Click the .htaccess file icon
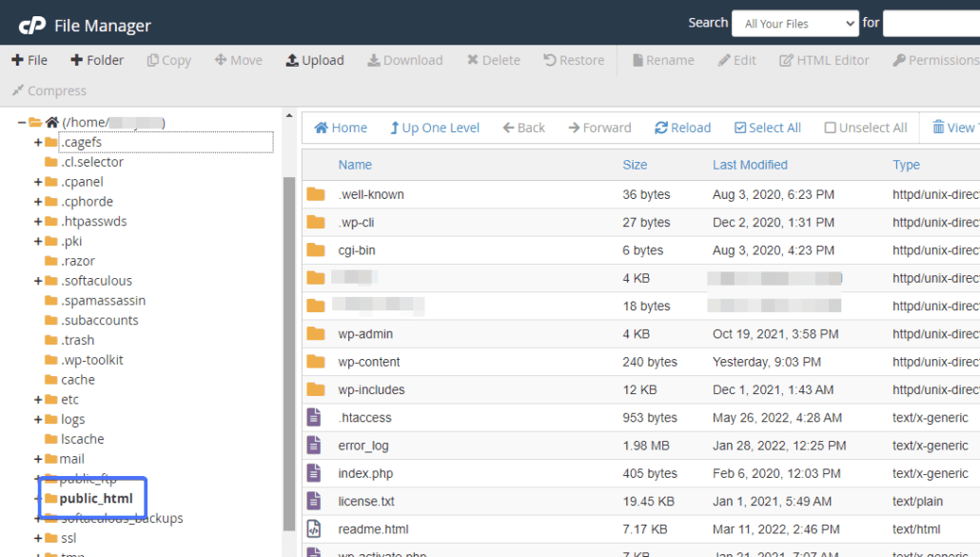The image size is (980, 557). click(x=314, y=417)
